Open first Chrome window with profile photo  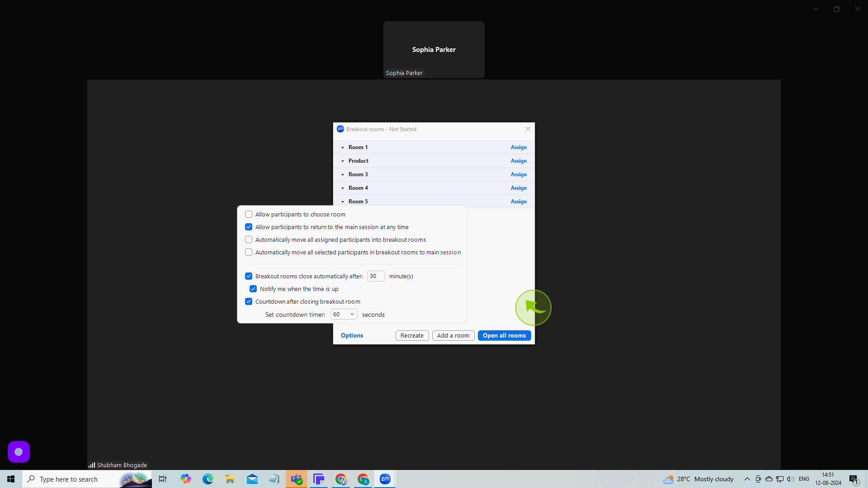tap(341, 479)
